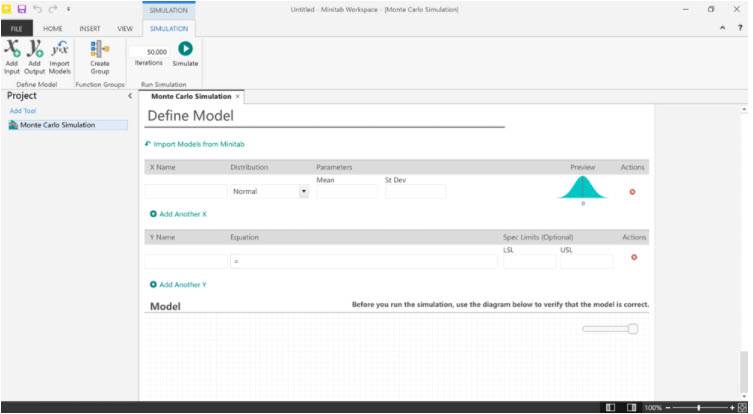Click the scrollbar up arrow
Screen dimensions: 753x414
point(744,110)
